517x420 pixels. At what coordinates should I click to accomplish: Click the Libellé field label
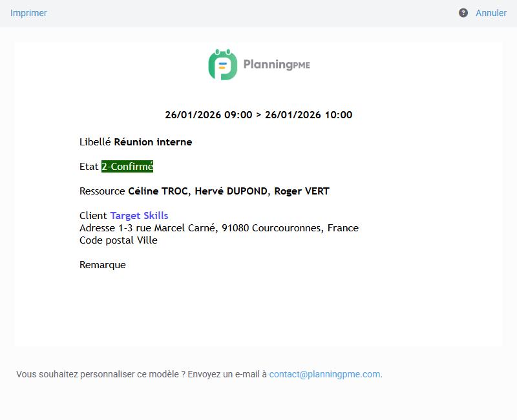(95, 142)
